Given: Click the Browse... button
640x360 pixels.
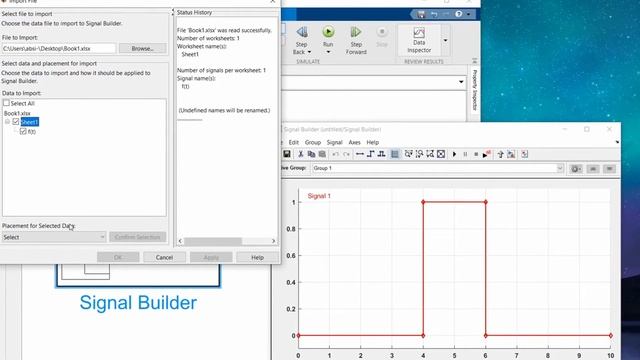Looking at the screenshot, I should 142,48.
